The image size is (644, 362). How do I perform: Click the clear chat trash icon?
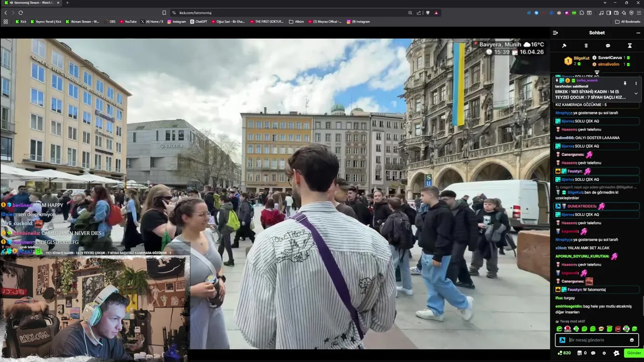586,46
